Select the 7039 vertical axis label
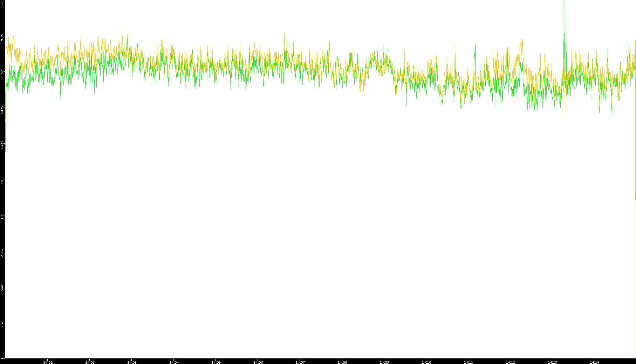This screenshot has height=364, width=636. pos(2,38)
